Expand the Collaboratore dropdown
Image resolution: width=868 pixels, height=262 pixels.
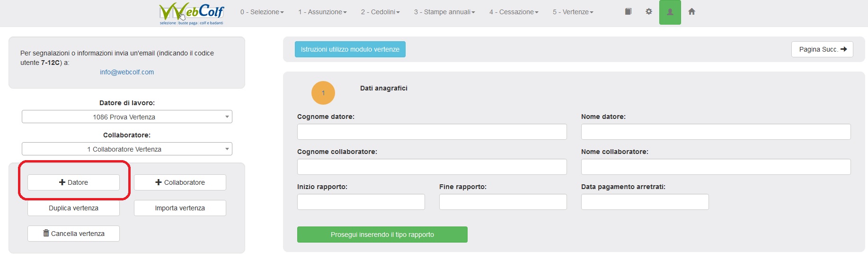coord(127,149)
